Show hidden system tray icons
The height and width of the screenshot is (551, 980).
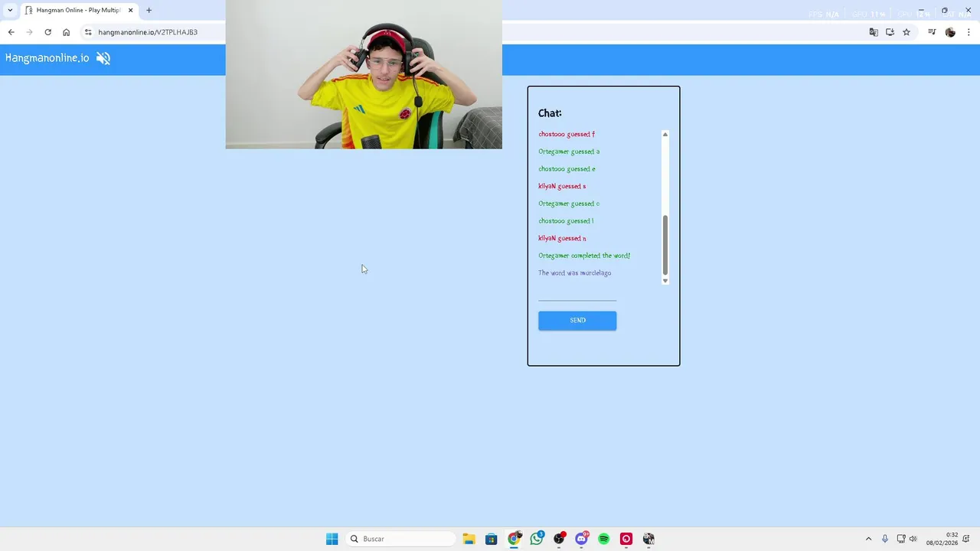[868, 539]
